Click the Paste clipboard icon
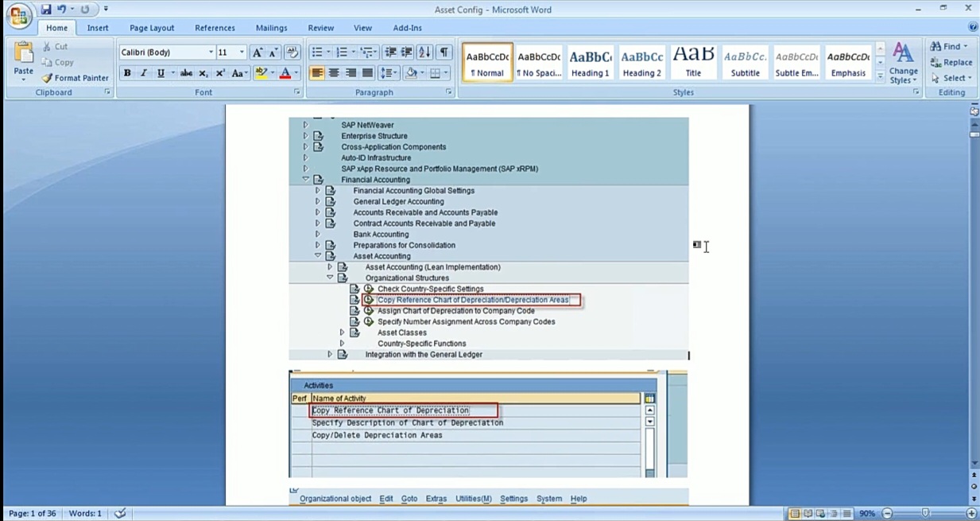Viewport: 980px width, 521px height. (x=24, y=54)
